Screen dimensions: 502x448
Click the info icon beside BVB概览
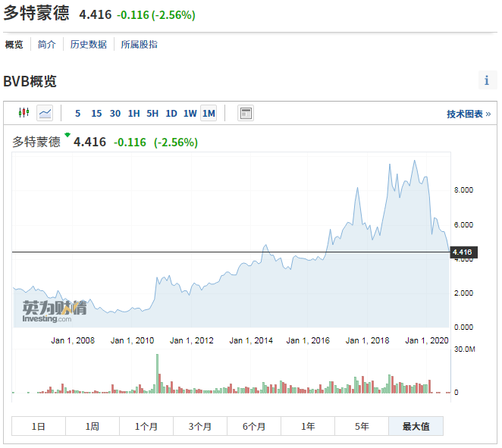(486, 80)
